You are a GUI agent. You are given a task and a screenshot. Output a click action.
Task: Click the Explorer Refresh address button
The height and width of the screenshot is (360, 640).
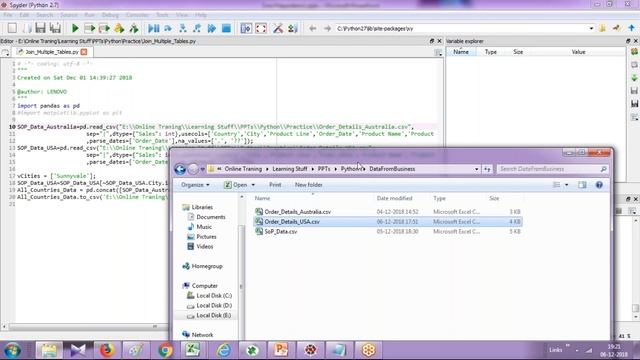pyautogui.click(x=487, y=169)
